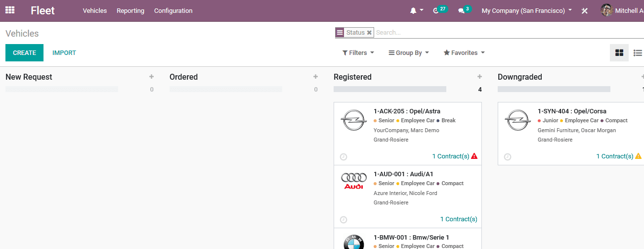Screen dimensions: 644x249
Task: Click the Status group facet icon
Action: (340, 33)
